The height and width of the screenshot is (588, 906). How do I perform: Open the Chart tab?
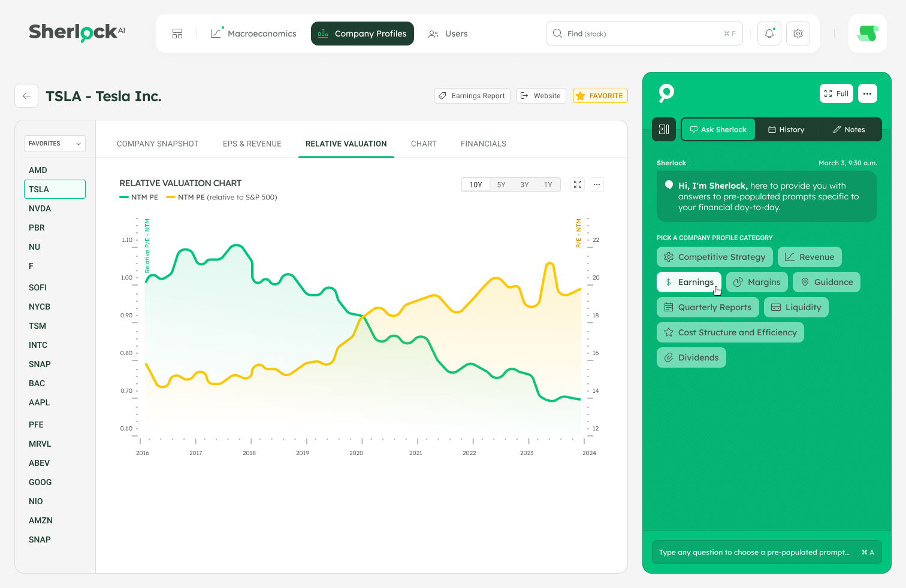[424, 144]
